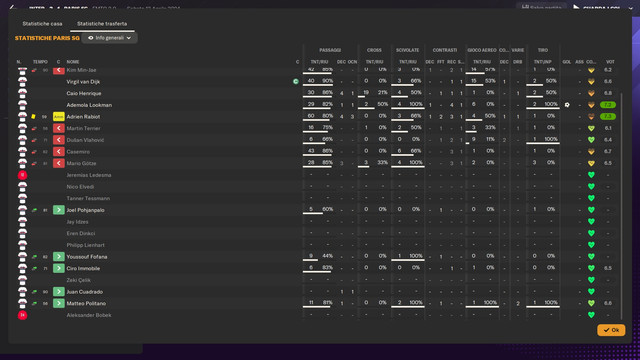Sort table by VOT rating column header
This screenshot has width=640, height=360.
610,62
